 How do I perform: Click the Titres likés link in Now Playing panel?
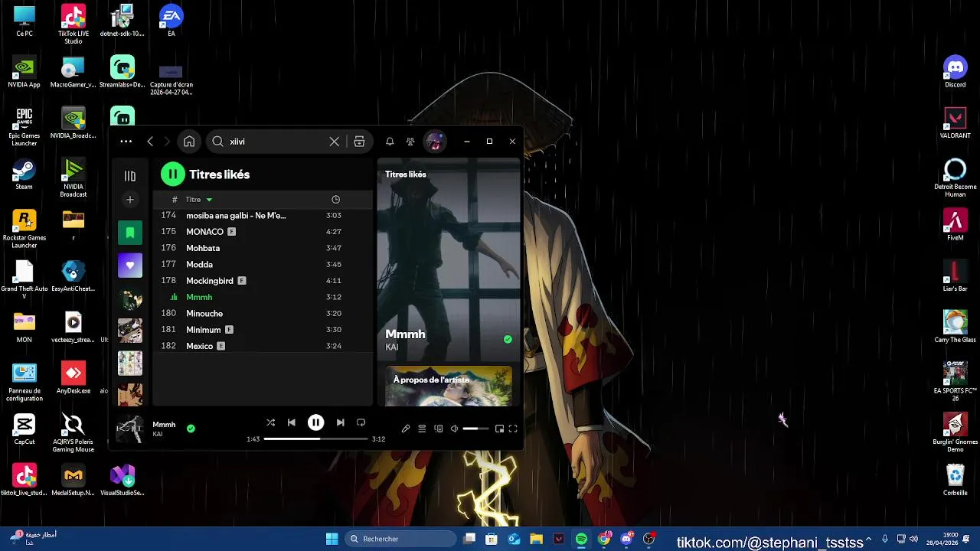click(x=406, y=174)
